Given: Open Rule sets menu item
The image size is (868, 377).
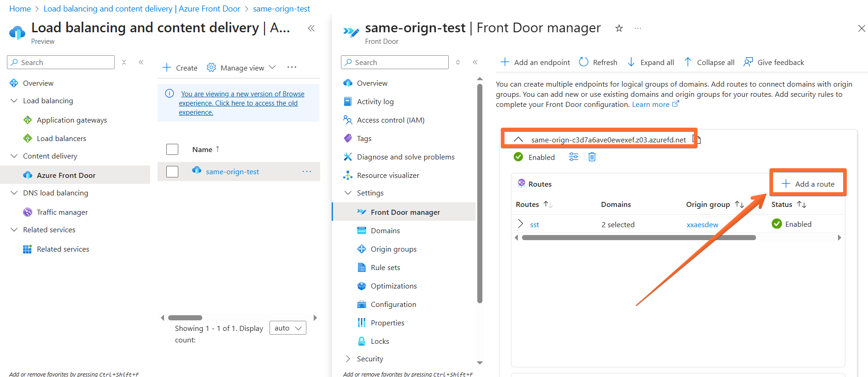Looking at the screenshot, I should coord(385,267).
